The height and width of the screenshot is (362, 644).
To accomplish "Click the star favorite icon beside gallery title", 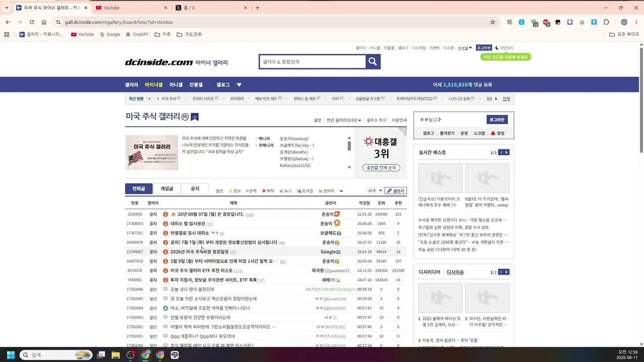I will pyautogui.click(x=195, y=117).
